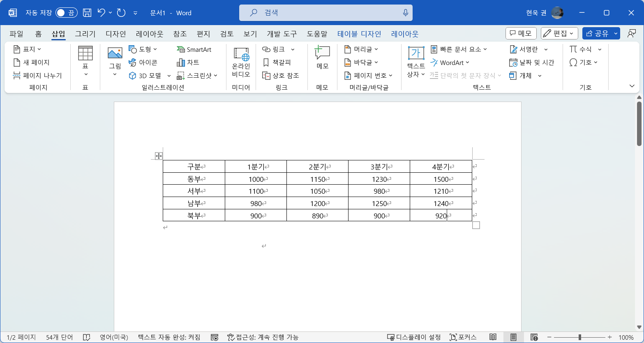The height and width of the screenshot is (343, 644).
Task: Click the 텍스트 상자 text box button
Action: [x=416, y=62]
